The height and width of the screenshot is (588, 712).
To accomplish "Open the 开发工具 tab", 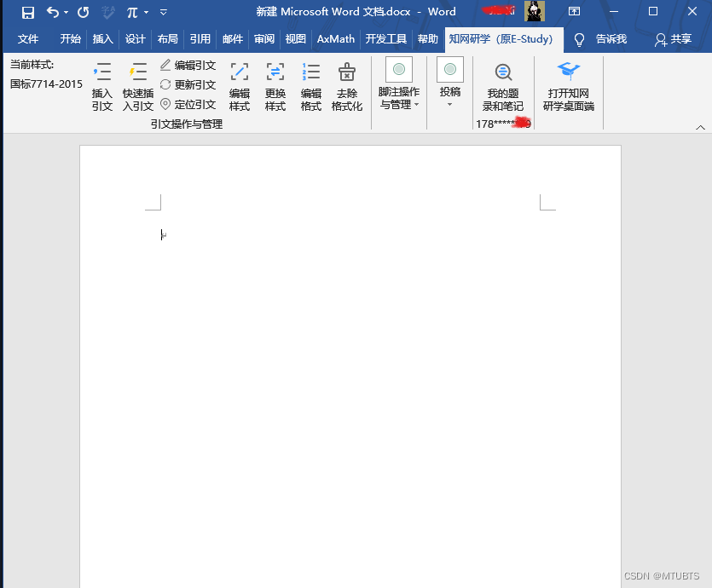I will (386, 39).
